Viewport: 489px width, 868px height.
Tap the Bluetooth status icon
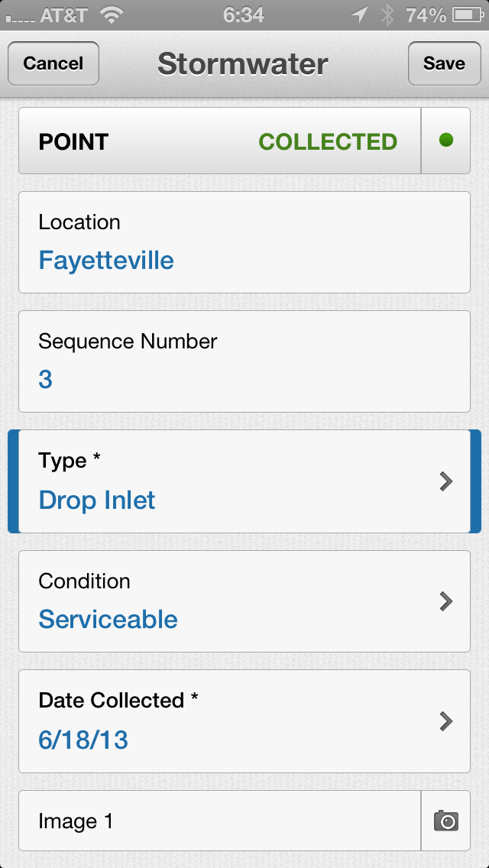(387, 15)
